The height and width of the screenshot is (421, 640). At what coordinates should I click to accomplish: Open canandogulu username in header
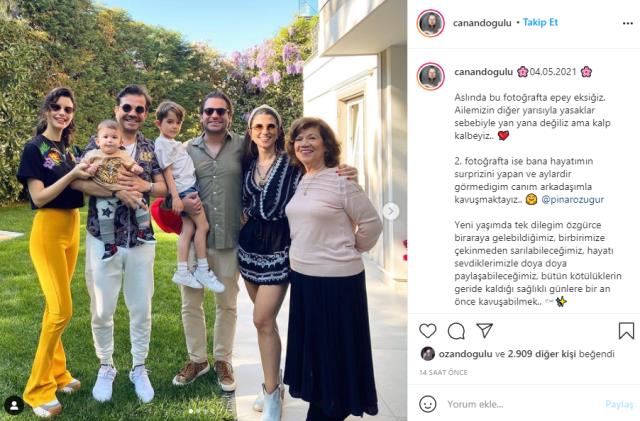(x=482, y=23)
